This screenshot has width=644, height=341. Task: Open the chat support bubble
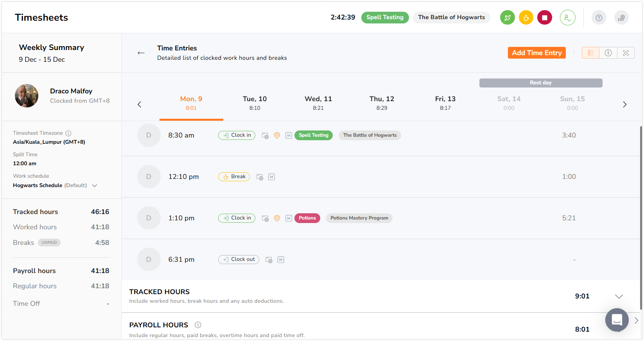(x=617, y=320)
